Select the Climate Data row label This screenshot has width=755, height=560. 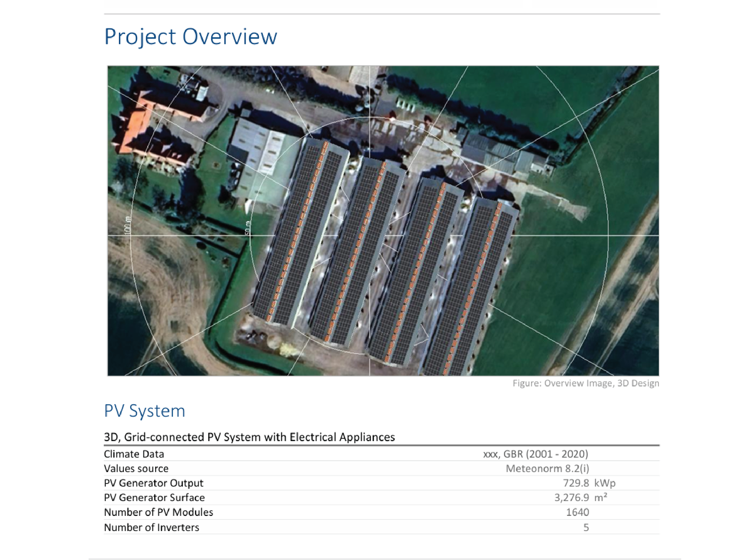point(134,454)
